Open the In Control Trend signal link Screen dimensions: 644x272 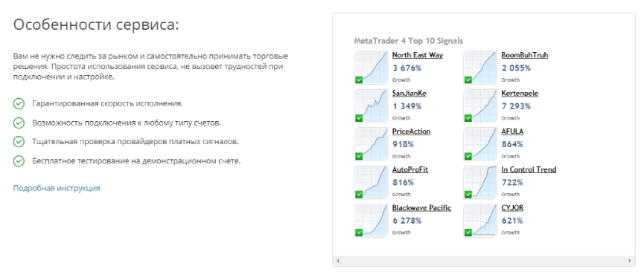click(529, 169)
